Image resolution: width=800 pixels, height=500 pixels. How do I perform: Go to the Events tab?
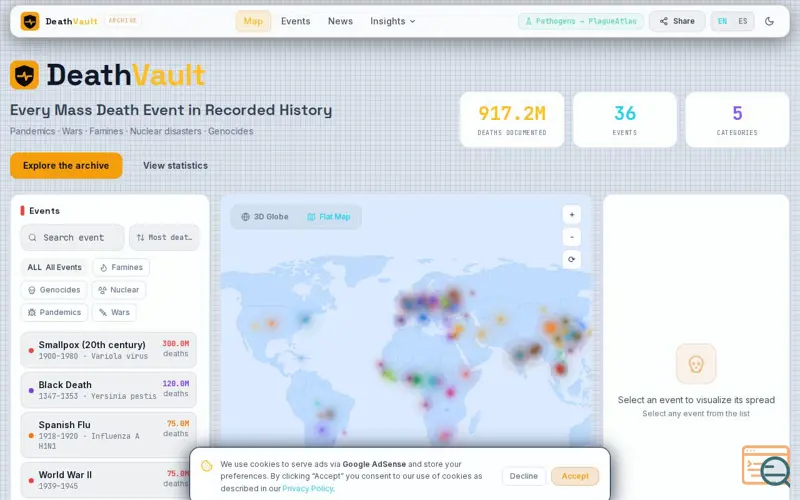pyautogui.click(x=295, y=21)
